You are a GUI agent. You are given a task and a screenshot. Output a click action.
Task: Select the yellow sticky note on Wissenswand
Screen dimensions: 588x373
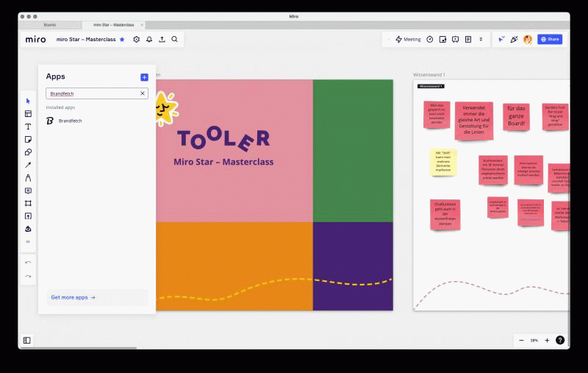tap(443, 162)
